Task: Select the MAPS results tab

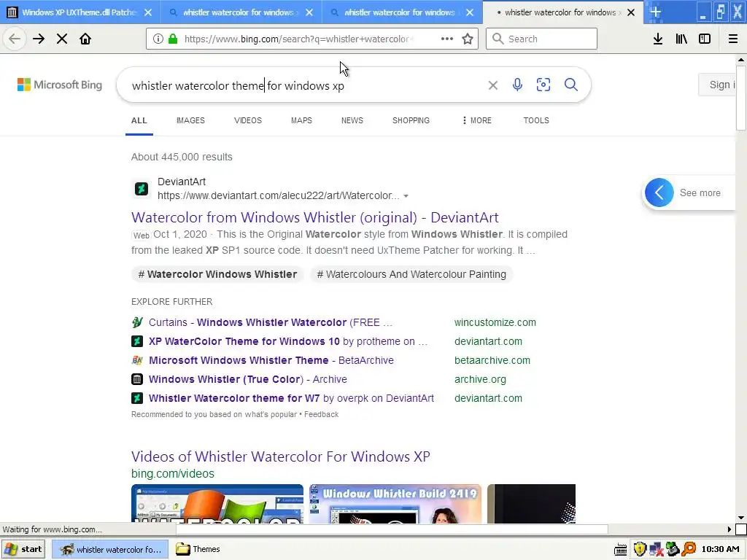Action: coord(301,120)
